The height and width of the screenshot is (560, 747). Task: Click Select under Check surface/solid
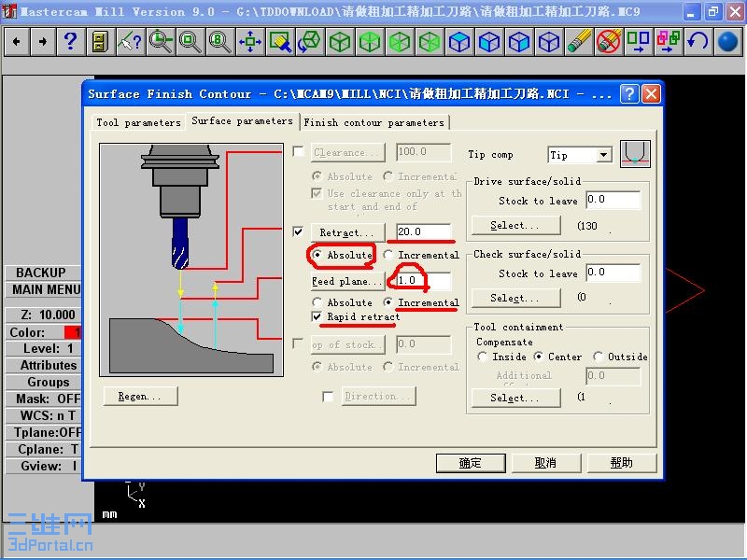click(515, 298)
